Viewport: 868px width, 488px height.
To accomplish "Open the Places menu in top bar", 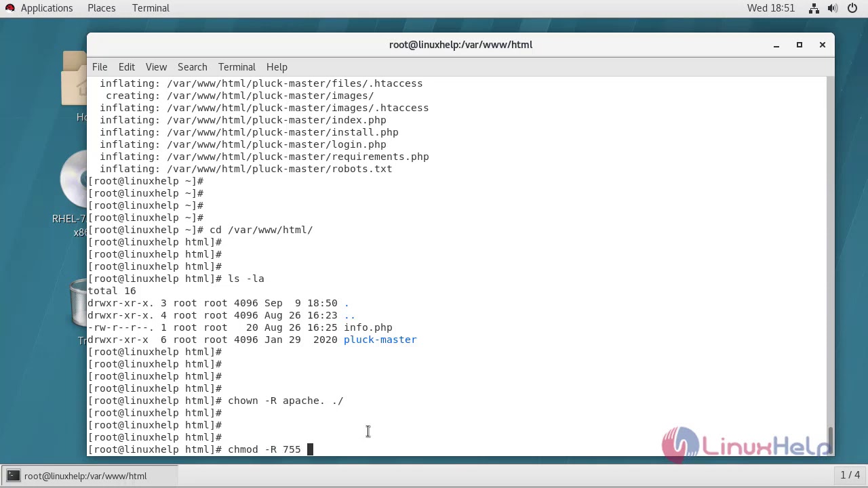I will pos(101,8).
